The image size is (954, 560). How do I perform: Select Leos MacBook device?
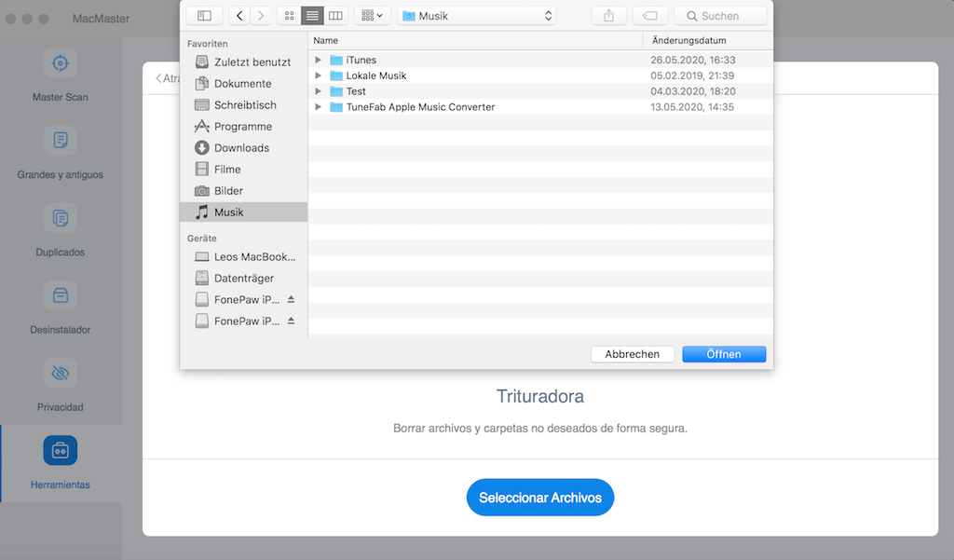[x=243, y=257]
